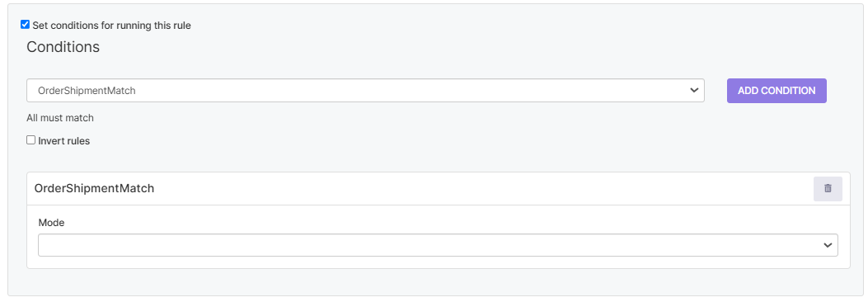Image resolution: width=868 pixels, height=302 pixels.
Task: Delete the OrderShipmentMatch condition with trash icon
Action: pyautogui.click(x=828, y=188)
